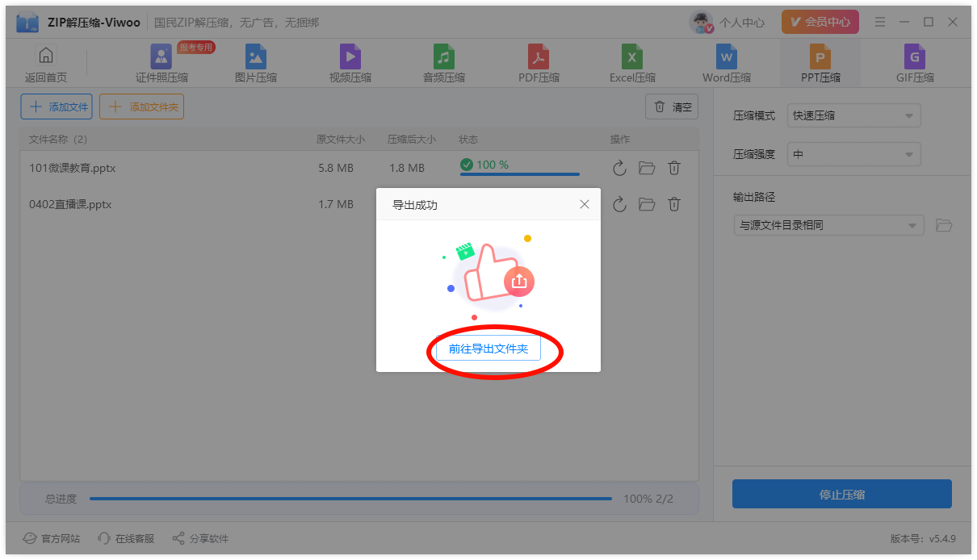Open output folder for 0402直播课.pptx

[x=647, y=204]
